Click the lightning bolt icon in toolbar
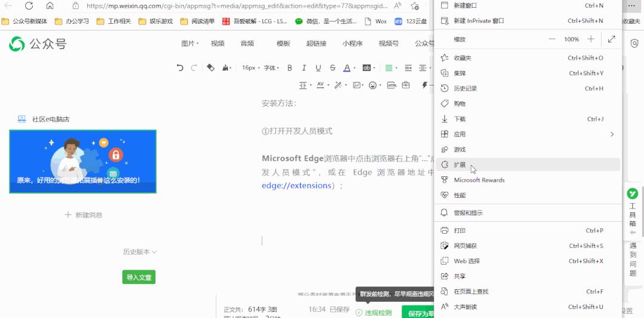 [425, 85]
